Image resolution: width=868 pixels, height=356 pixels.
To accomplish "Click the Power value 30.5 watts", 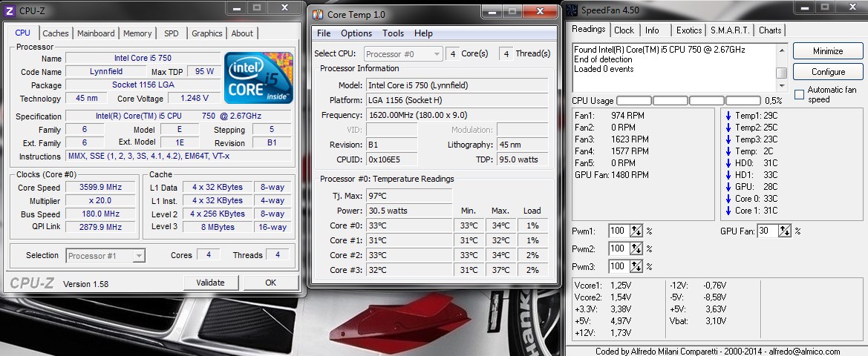I will pyautogui.click(x=409, y=211).
